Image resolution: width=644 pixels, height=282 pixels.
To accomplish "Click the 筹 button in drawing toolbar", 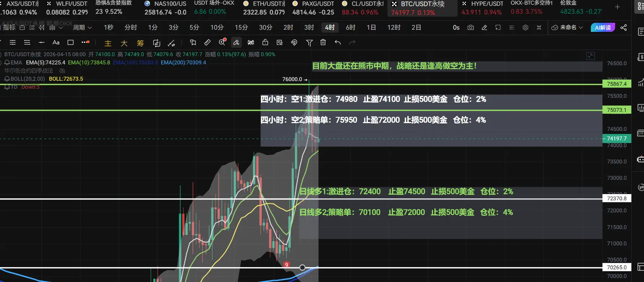I will 140,43.
